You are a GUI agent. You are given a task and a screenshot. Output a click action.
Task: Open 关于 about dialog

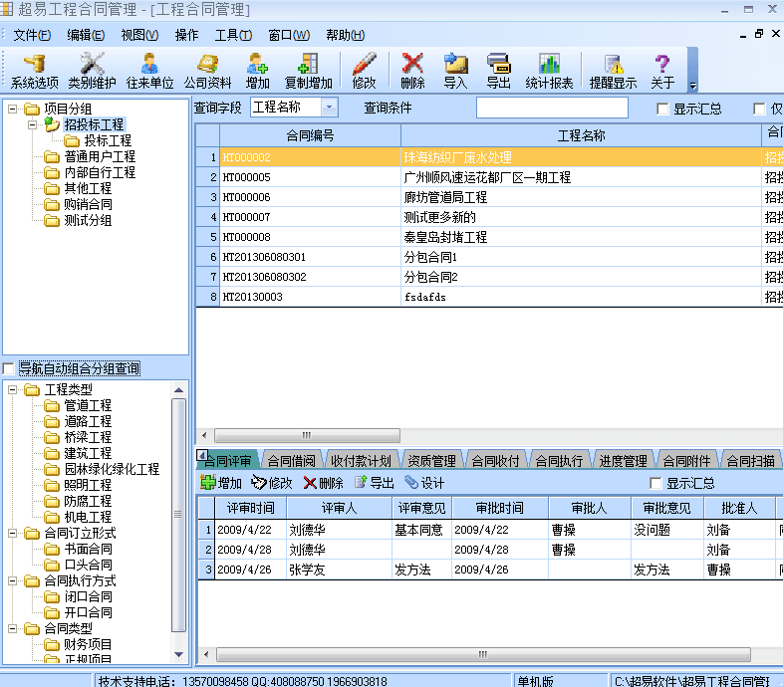click(662, 71)
